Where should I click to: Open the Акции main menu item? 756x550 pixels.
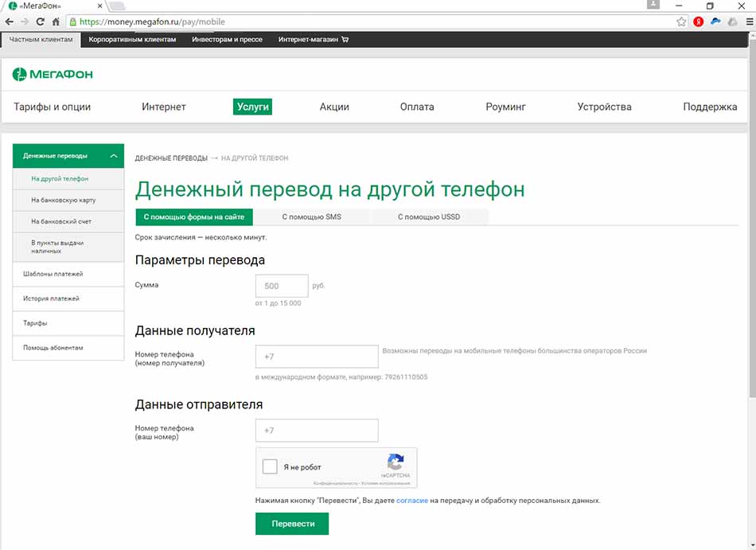click(x=334, y=107)
